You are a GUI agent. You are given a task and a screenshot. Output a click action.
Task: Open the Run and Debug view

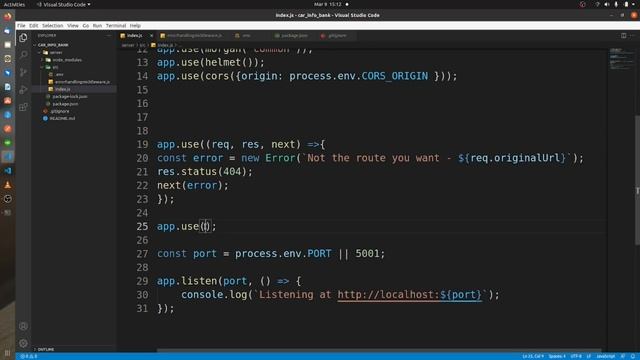click(x=23, y=89)
